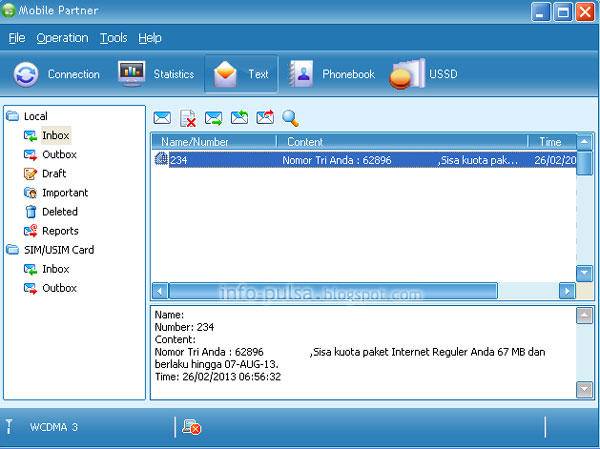
Task: Click the message content 'Nomor Tri Anda : 62896'
Action: 337,160
